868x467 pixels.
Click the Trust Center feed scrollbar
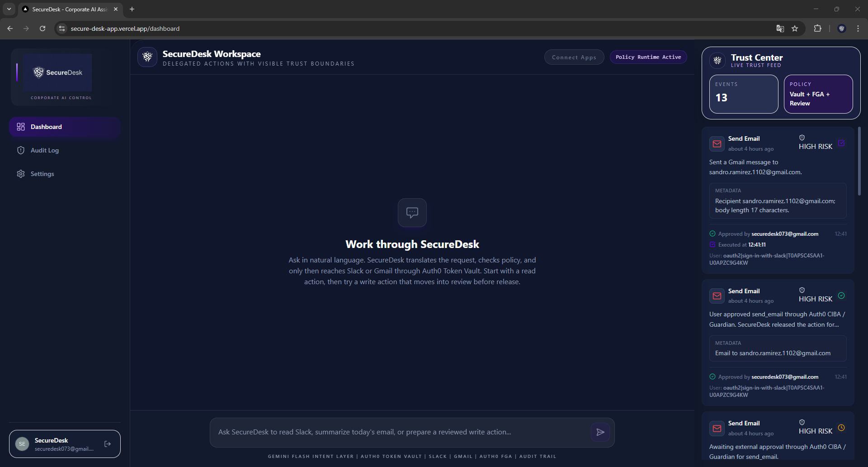pos(859,161)
